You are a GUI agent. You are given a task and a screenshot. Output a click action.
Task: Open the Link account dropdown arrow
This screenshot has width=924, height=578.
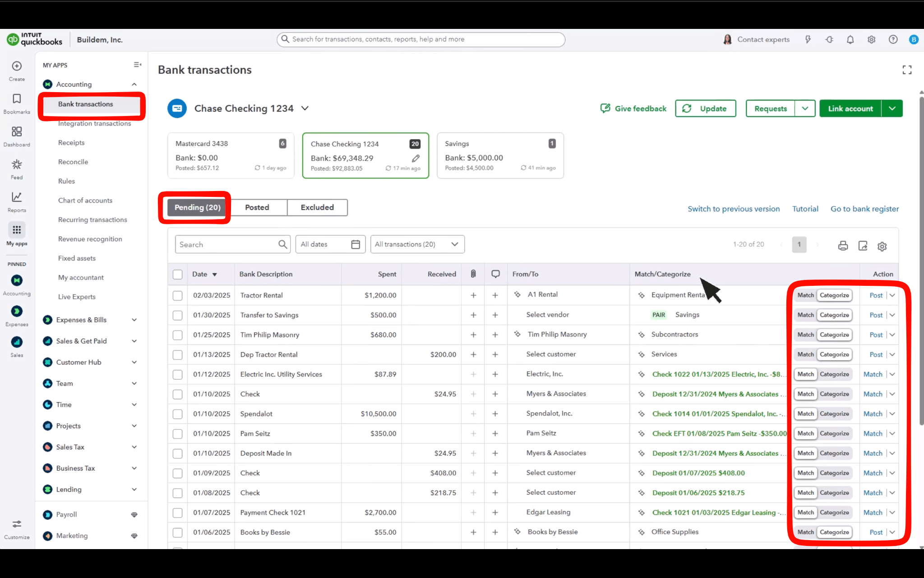point(892,109)
